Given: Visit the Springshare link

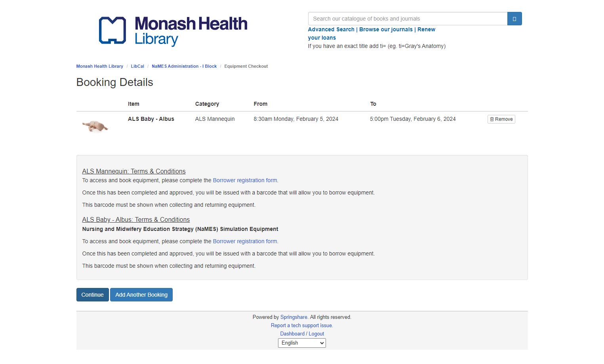Looking at the screenshot, I should coord(294,317).
